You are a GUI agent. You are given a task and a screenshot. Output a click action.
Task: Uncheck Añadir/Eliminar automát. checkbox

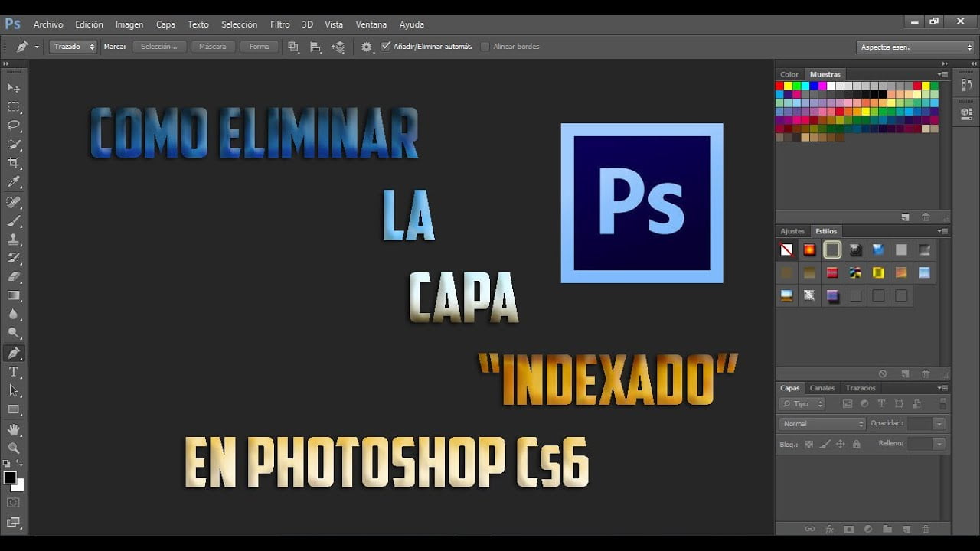coord(386,47)
